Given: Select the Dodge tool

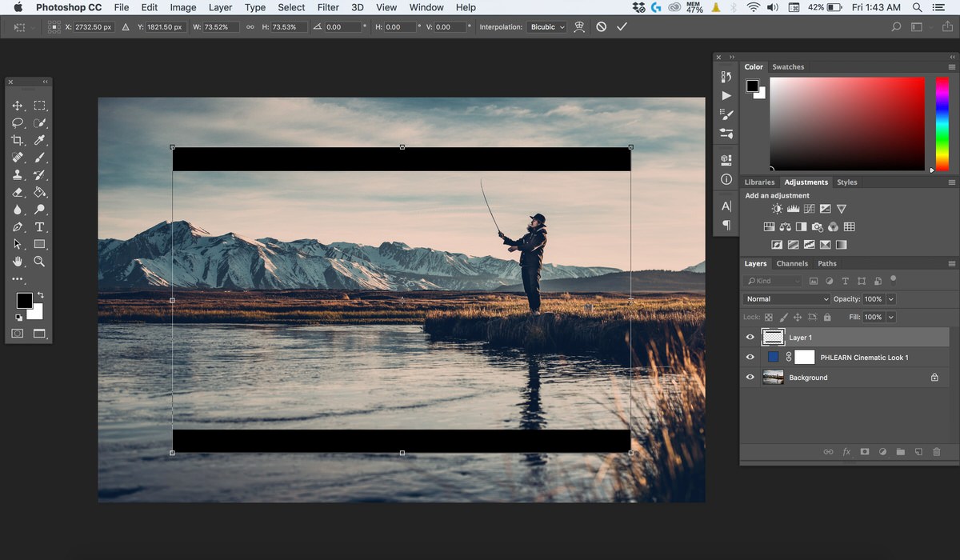Looking at the screenshot, I should click(39, 210).
